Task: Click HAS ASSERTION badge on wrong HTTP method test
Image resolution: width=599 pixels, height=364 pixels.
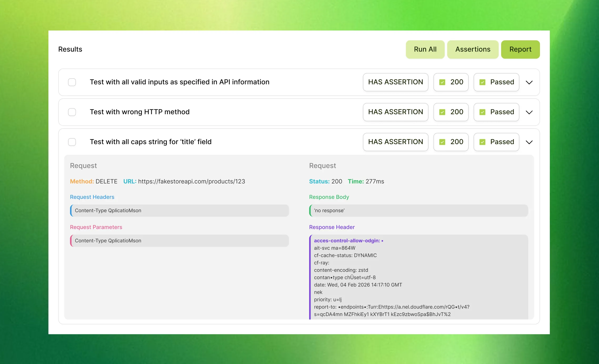Action: click(395, 112)
